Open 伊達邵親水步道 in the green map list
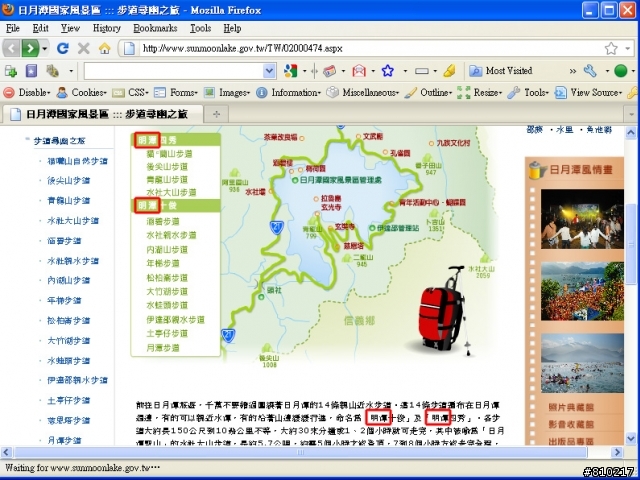Image resolution: width=640 pixels, height=480 pixels. point(176,320)
